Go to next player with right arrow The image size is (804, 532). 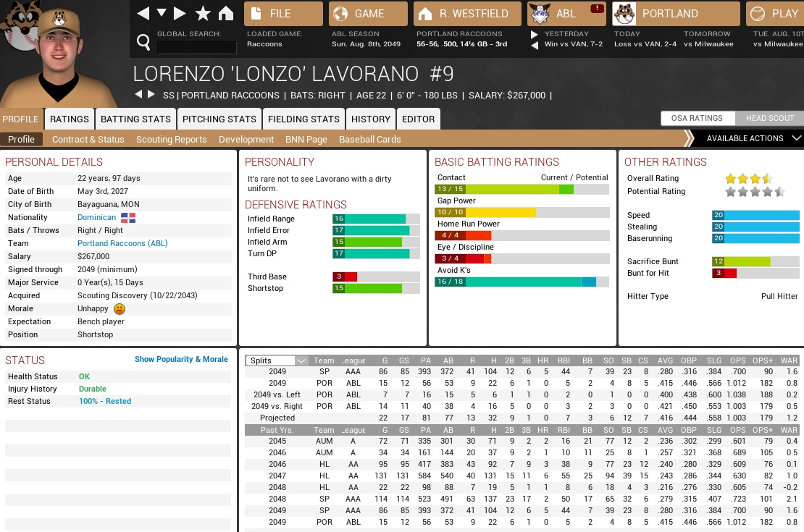tap(151, 95)
